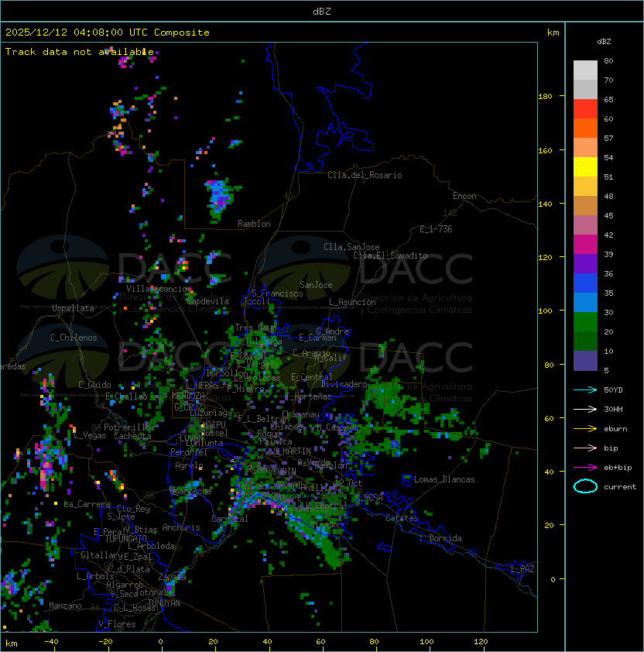The height and width of the screenshot is (652, 644).
Task: Click the pink bip arrow in legend
Action: coord(585,448)
